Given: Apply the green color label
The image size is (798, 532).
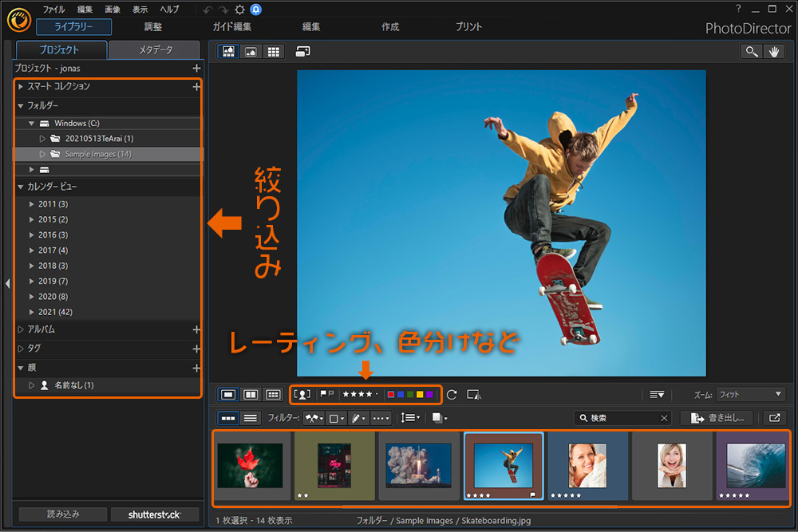Looking at the screenshot, I should 410,394.
